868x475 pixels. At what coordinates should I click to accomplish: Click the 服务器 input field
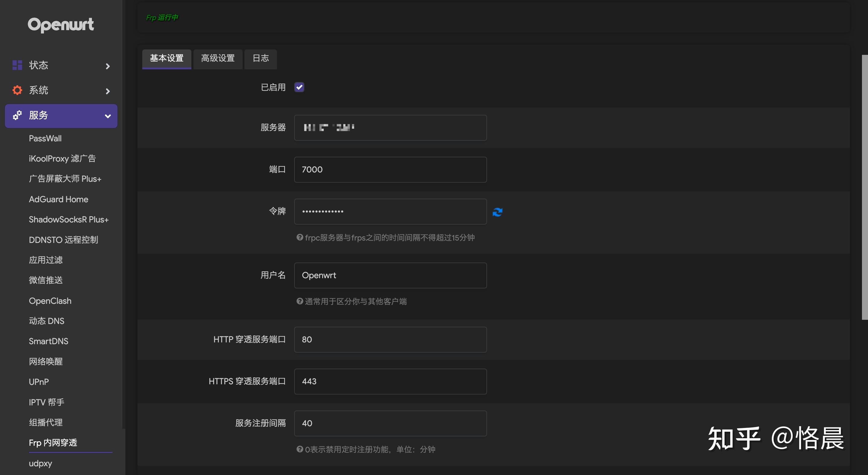pyautogui.click(x=390, y=128)
